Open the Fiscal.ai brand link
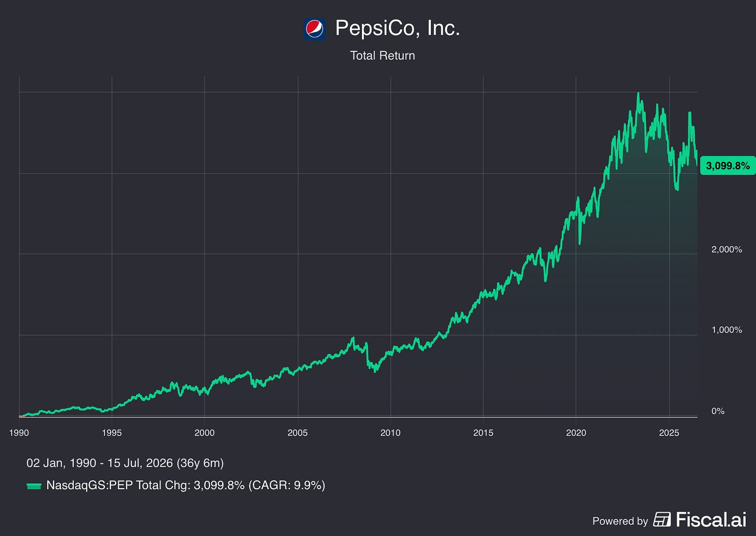Screen dimensions: 756x536 (711, 519)
